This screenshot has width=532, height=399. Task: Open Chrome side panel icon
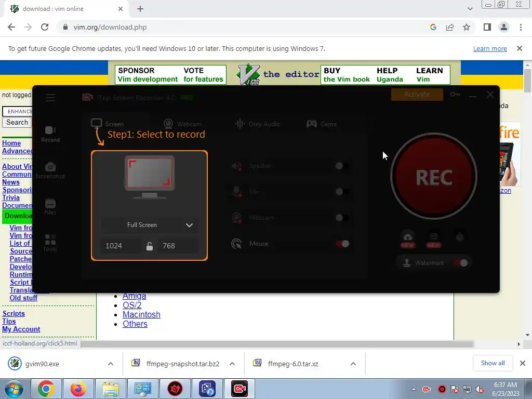487,27
